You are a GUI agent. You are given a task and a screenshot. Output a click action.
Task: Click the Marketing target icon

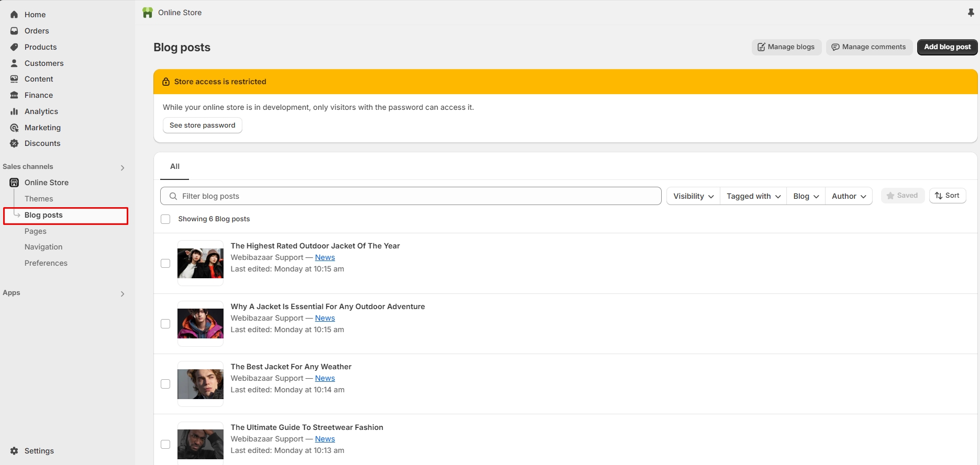[x=14, y=128]
